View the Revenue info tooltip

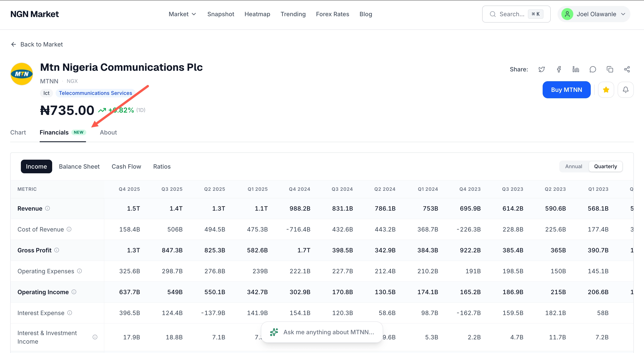click(48, 208)
